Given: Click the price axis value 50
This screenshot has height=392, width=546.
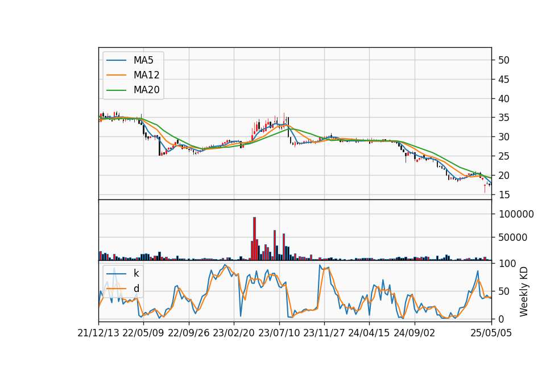Looking at the screenshot, I should 504,60.
